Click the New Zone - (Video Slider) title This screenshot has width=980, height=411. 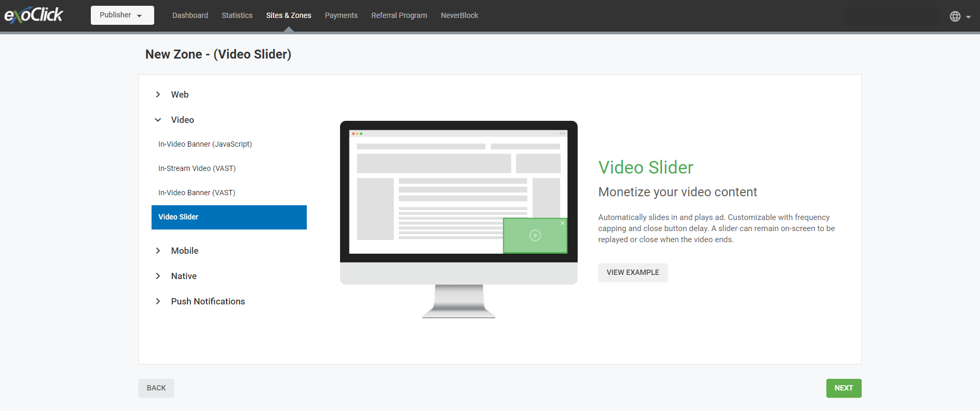tap(218, 54)
